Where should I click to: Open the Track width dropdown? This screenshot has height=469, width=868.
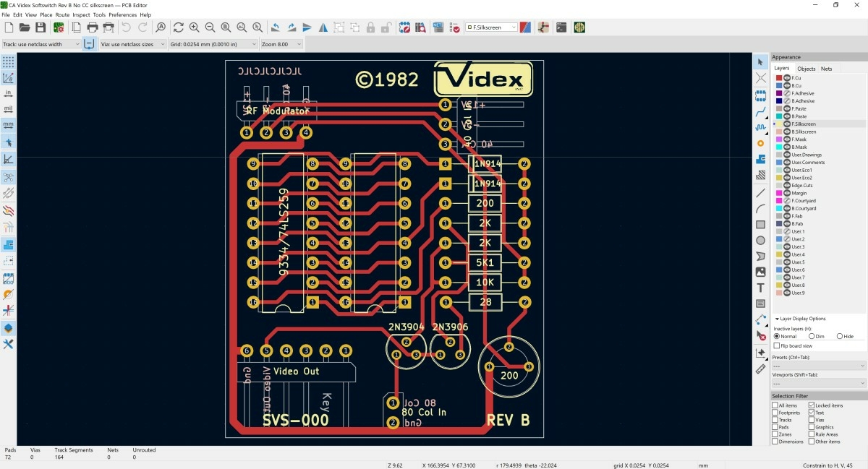coord(41,44)
